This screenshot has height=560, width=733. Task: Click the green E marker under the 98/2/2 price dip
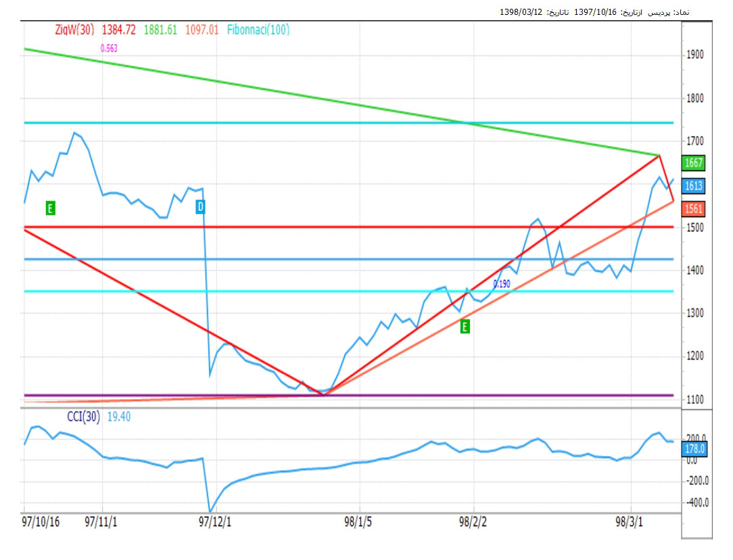point(465,326)
